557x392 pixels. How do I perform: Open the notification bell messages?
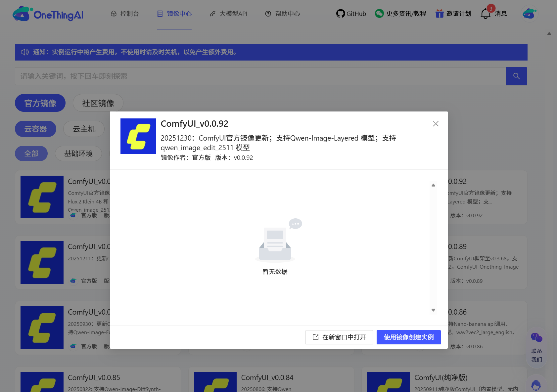click(x=486, y=14)
